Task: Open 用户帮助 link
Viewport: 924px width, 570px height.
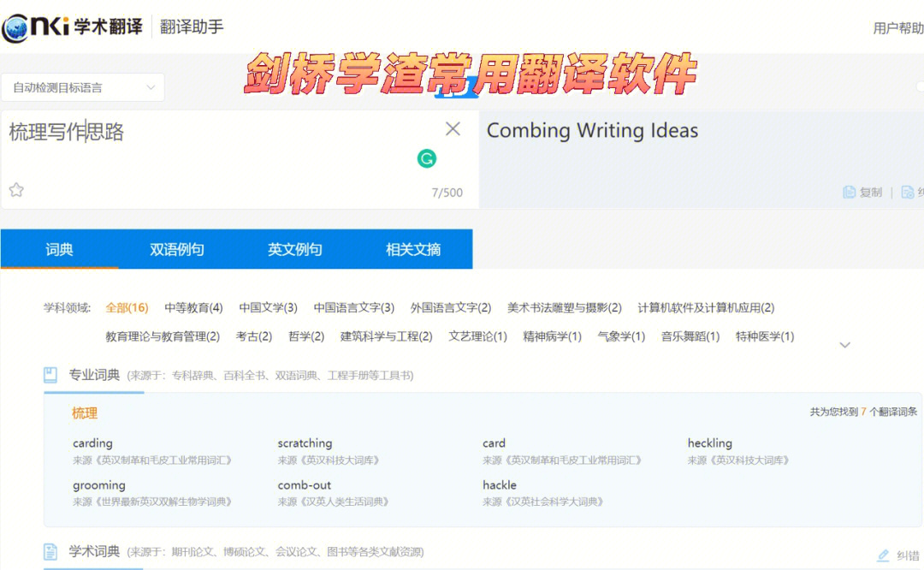Action: pos(898,27)
